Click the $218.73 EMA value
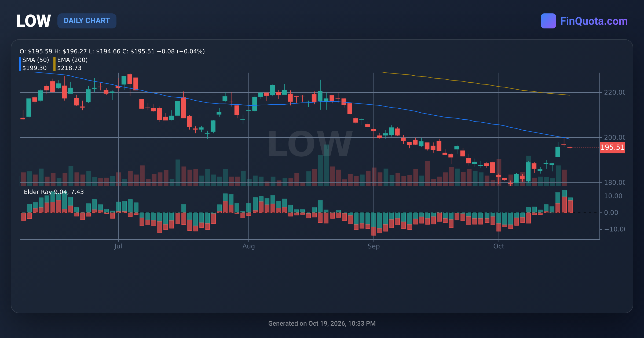The height and width of the screenshot is (338, 644). point(69,68)
